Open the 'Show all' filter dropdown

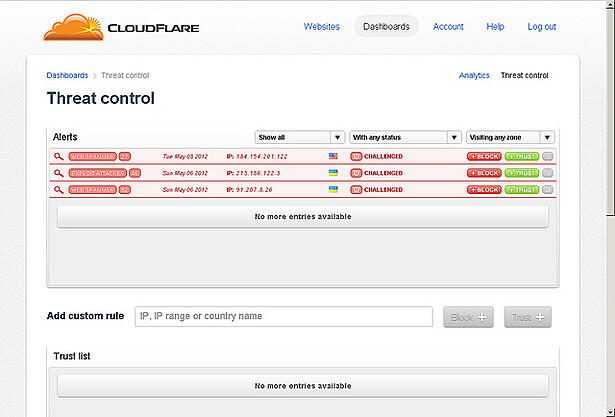[300, 137]
